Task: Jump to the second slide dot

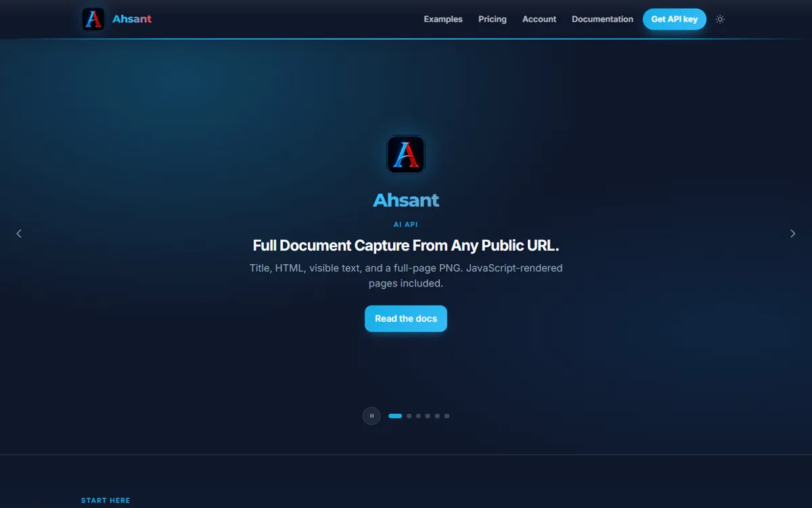Action: (409, 416)
